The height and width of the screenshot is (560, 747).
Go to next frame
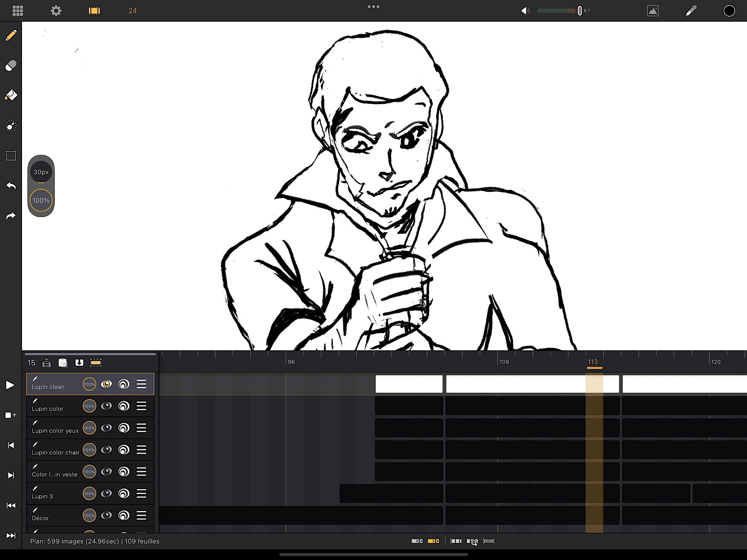click(x=11, y=475)
